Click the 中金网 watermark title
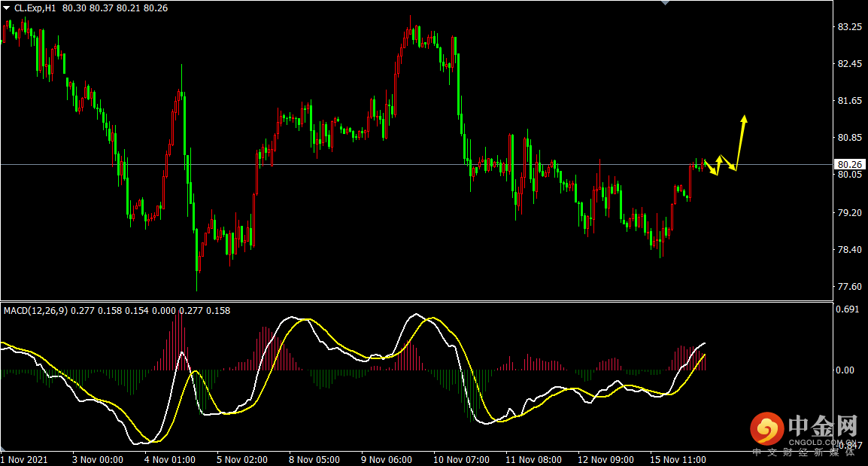This screenshot has width=868, height=466. point(822,427)
